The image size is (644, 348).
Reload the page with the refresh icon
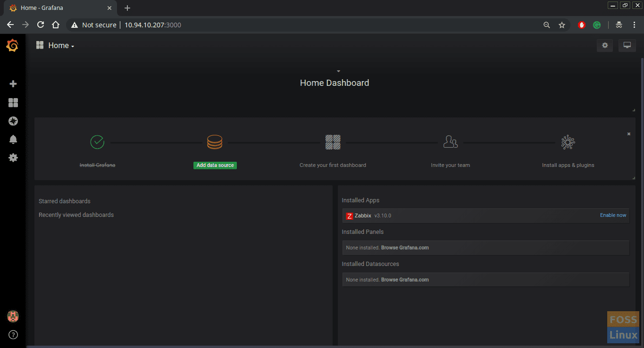tap(41, 25)
